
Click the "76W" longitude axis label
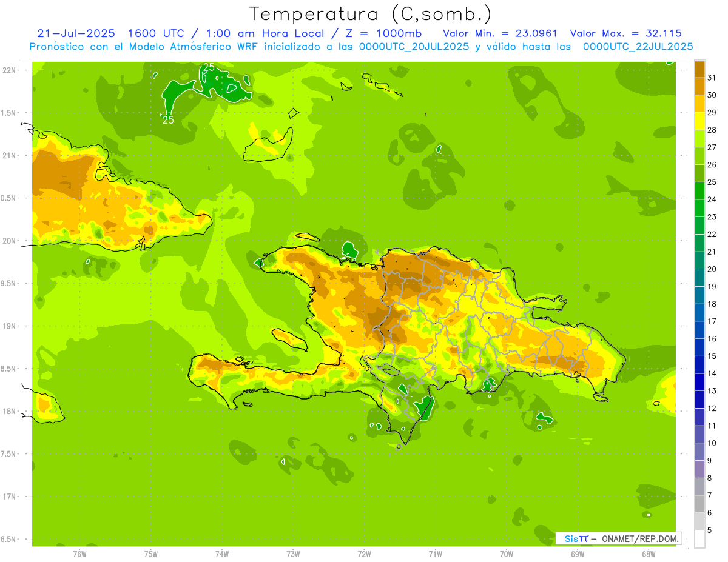click(x=79, y=554)
